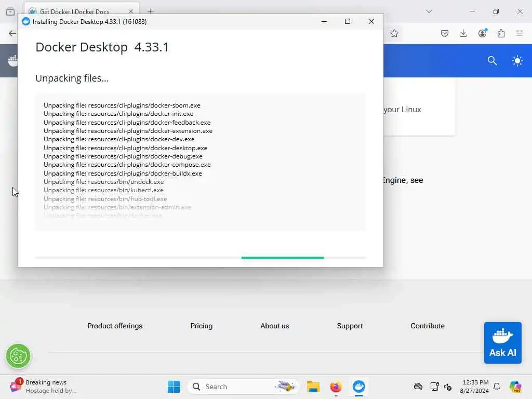532x399 pixels.
Task: Open the Windows Start menu
Action: (x=174, y=387)
